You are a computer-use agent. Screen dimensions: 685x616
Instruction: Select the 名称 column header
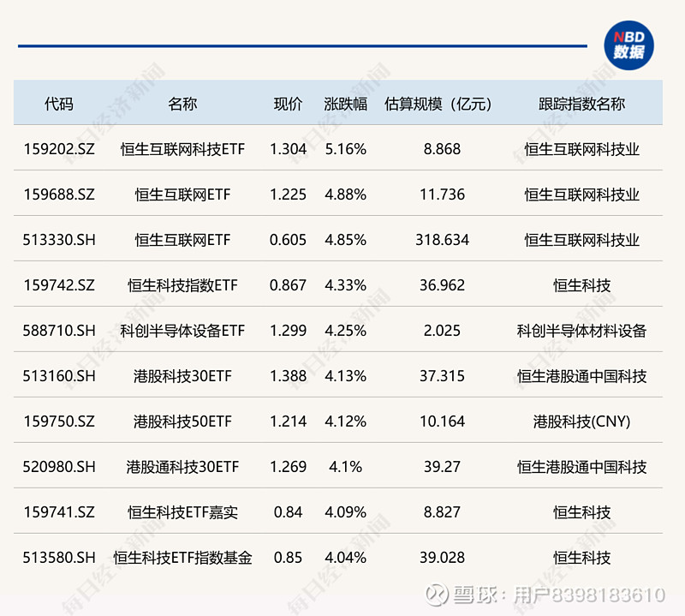pyautogui.click(x=183, y=104)
